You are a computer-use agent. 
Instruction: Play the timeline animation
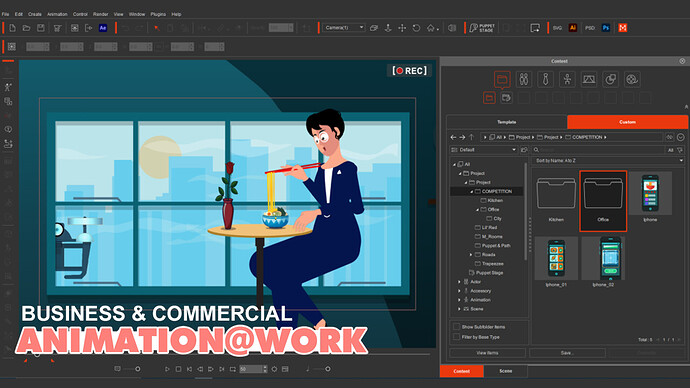coord(167,369)
